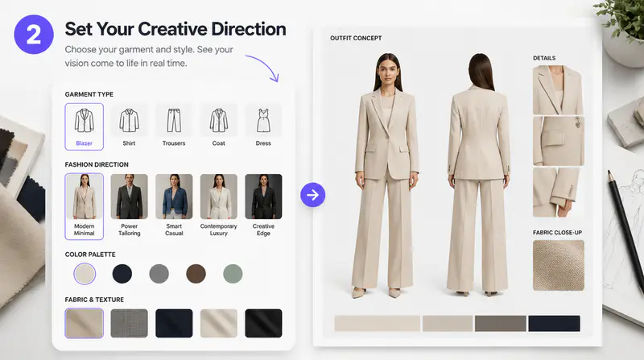
Task: Choose the gray color palette swatch
Action: click(x=159, y=274)
